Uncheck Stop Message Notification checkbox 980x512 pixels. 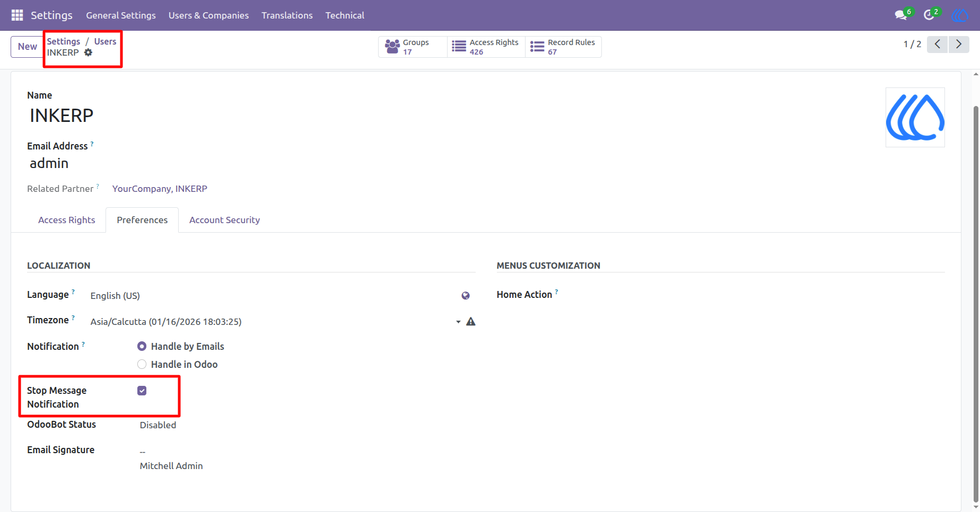click(142, 391)
